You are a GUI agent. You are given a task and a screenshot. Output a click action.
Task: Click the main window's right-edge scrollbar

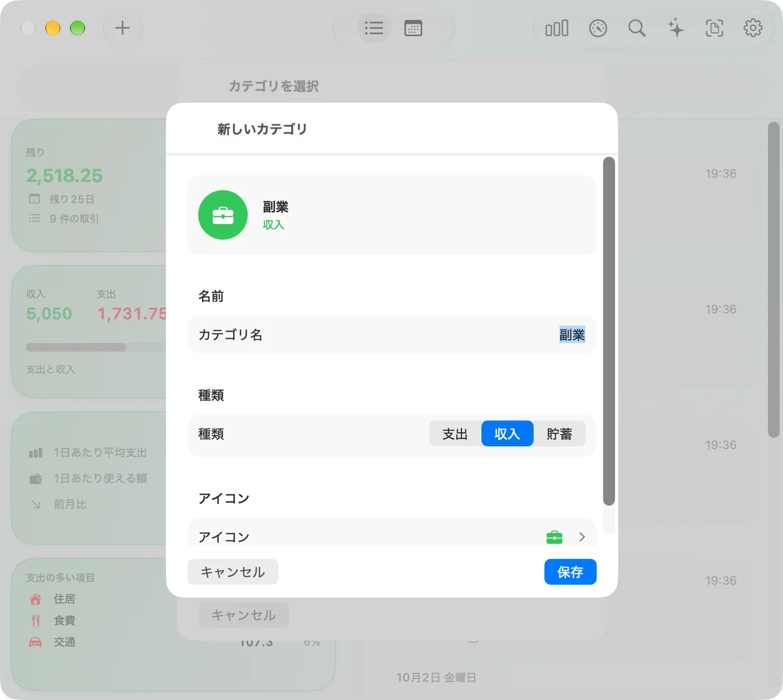click(x=773, y=280)
